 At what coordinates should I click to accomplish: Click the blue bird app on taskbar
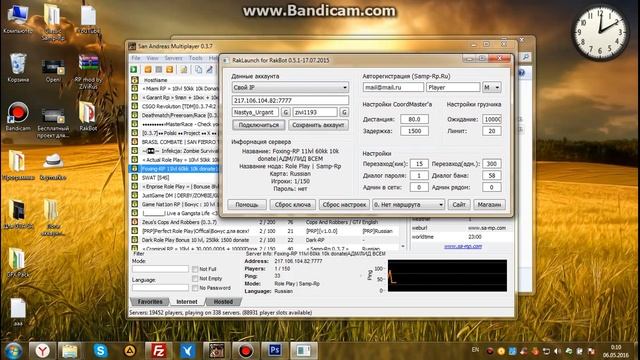click(187, 351)
